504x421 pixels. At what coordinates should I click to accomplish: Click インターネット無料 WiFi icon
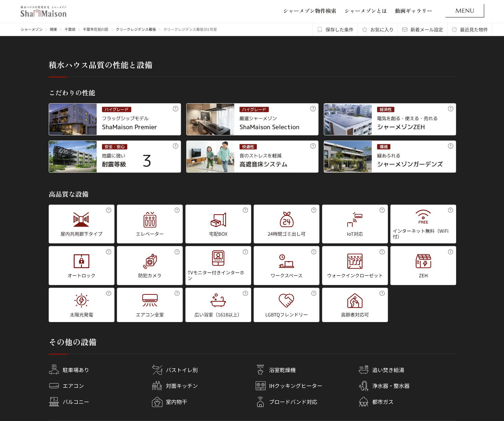point(423,217)
